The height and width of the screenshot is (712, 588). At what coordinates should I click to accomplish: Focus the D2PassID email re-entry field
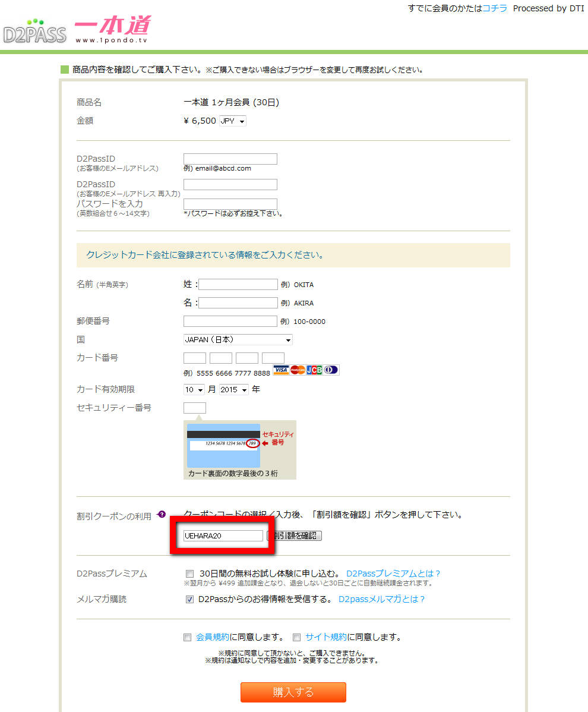pos(230,184)
